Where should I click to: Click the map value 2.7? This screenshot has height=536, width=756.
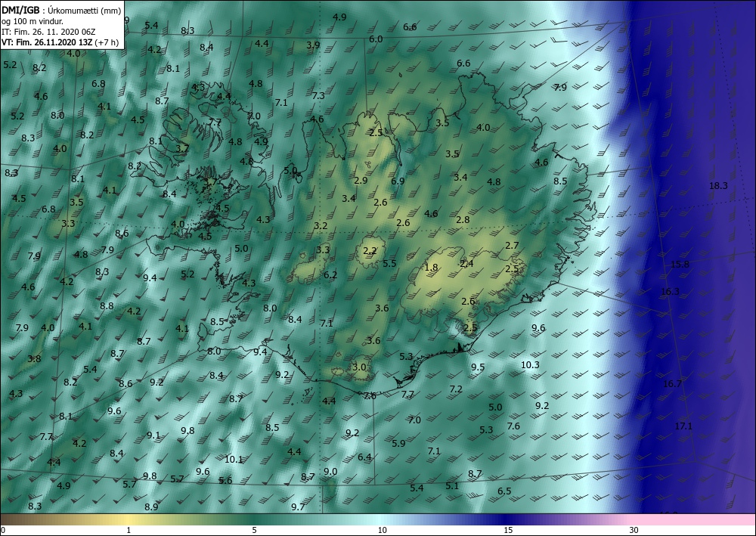(512, 246)
